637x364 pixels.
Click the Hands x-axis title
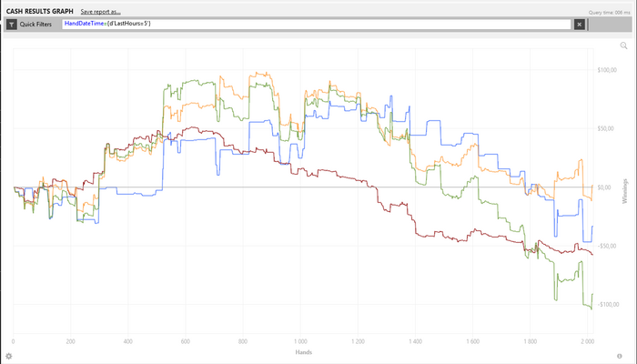(303, 352)
